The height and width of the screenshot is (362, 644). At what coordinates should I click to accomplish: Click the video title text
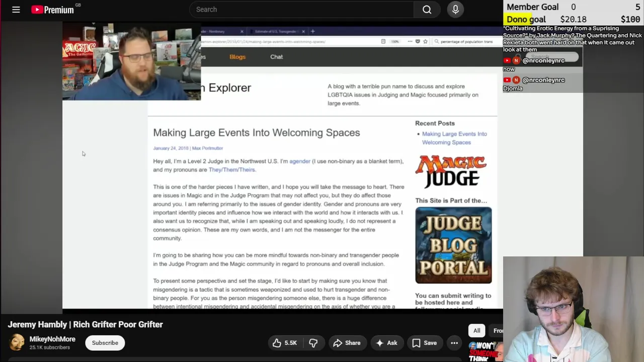click(x=86, y=324)
